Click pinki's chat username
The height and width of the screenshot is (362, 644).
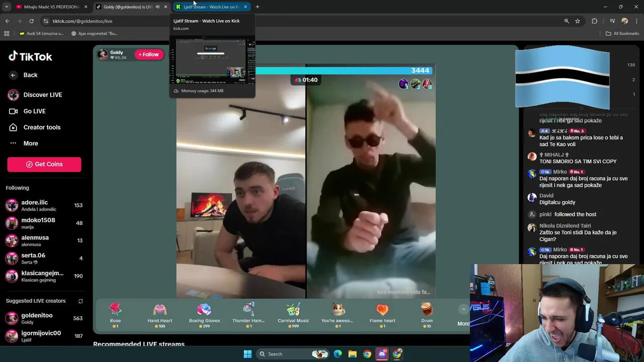[545, 214]
